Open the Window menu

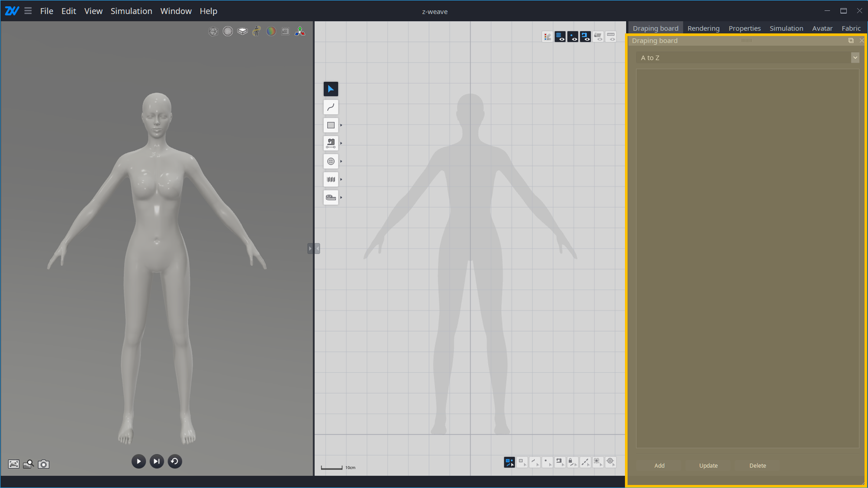176,11
